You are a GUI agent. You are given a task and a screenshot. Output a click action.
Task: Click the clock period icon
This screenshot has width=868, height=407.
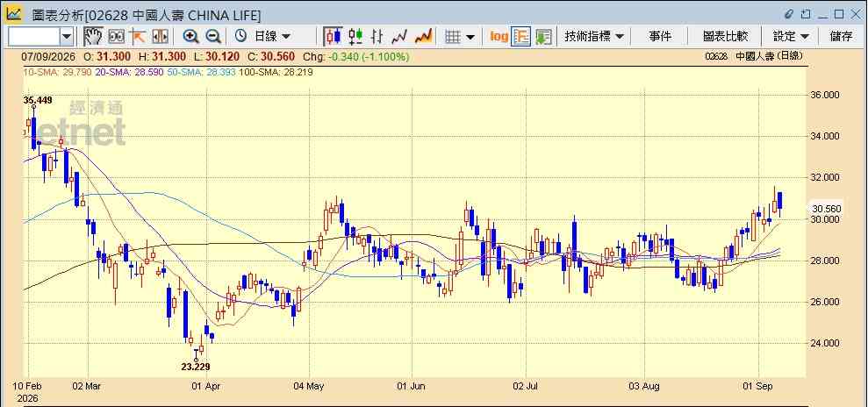pyautogui.click(x=240, y=37)
